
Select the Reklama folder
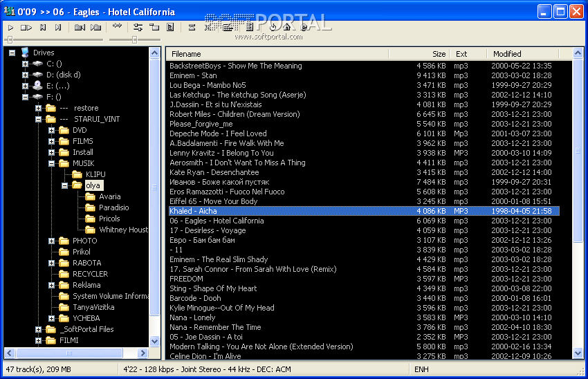coord(86,285)
